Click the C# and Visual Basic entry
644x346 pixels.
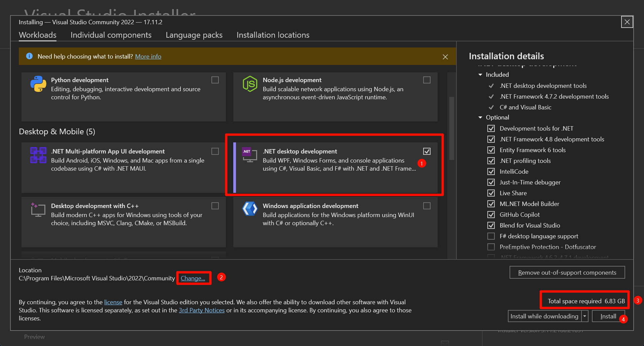tap(525, 107)
